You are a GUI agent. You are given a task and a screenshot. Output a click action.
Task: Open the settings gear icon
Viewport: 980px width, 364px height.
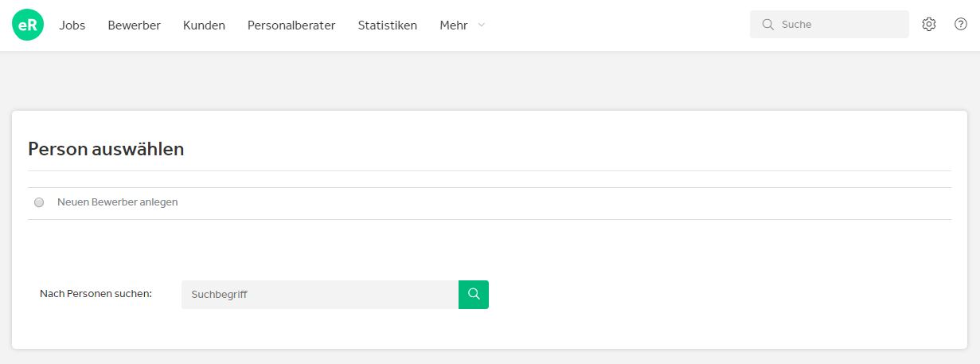coord(929,25)
